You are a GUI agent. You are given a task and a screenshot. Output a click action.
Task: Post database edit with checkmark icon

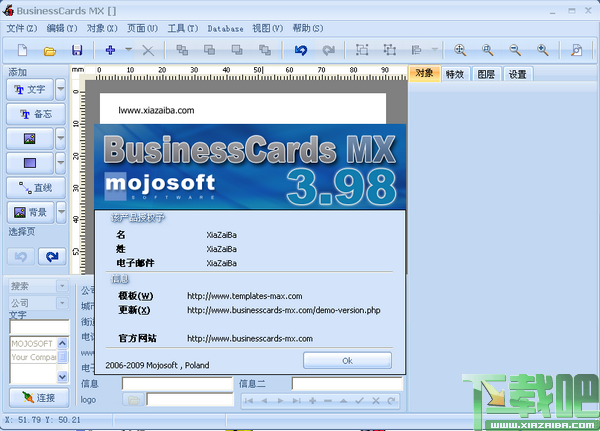pyautogui.click(x=359, y=401)
